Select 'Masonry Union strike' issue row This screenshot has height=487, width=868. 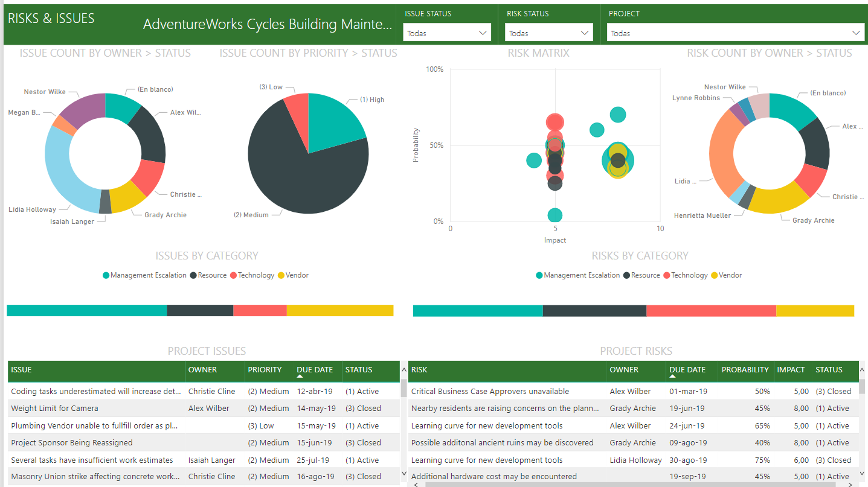click(204, 476)
